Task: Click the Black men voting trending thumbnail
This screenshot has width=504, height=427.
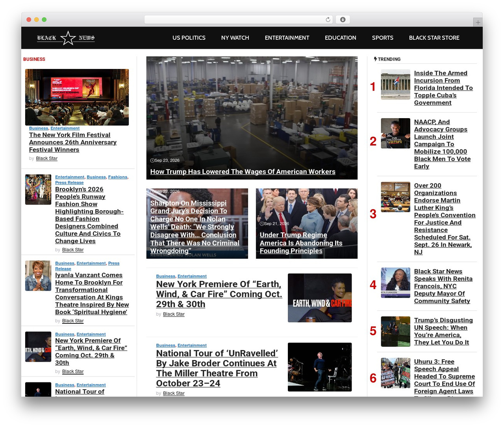Action: 396,134
